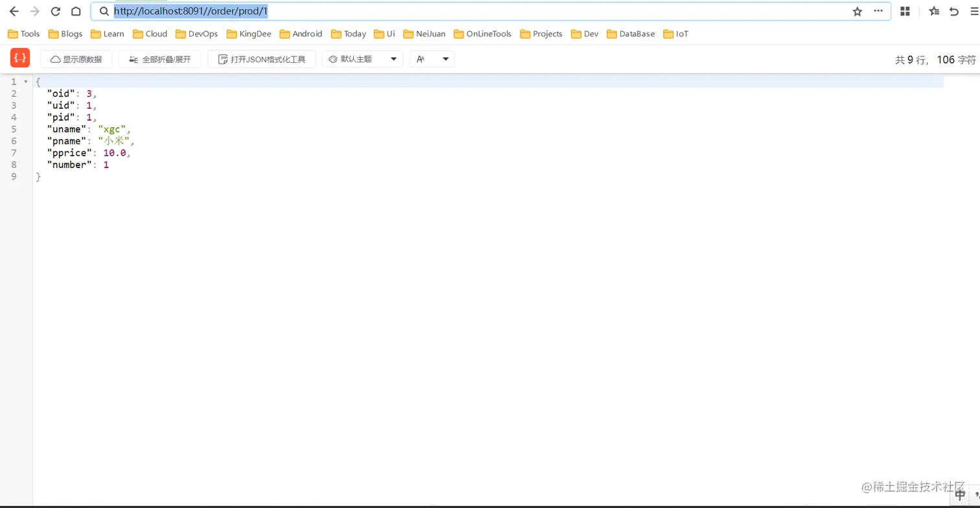Open the Cloud bookmark folder

(x=150, y=34)
